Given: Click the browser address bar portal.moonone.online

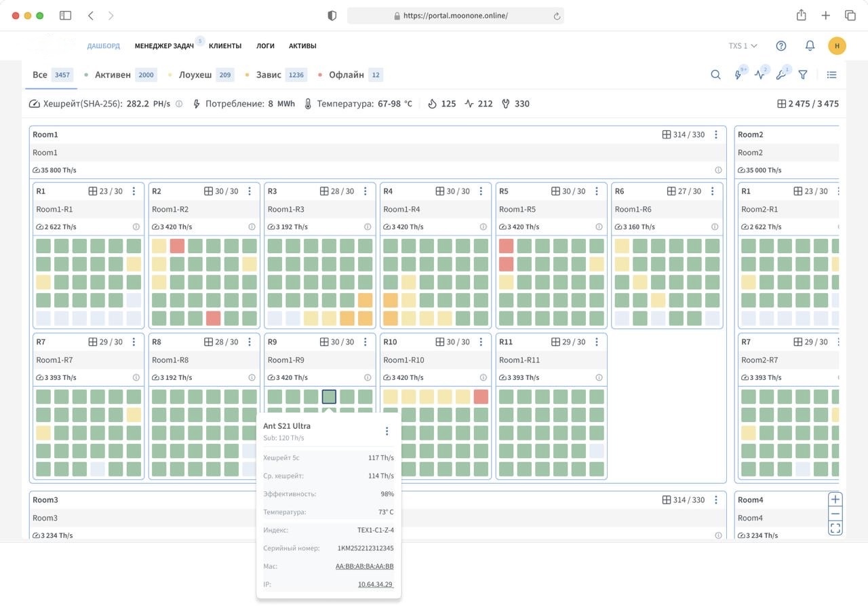Looking at the screenshot, I should coord(455,16).
